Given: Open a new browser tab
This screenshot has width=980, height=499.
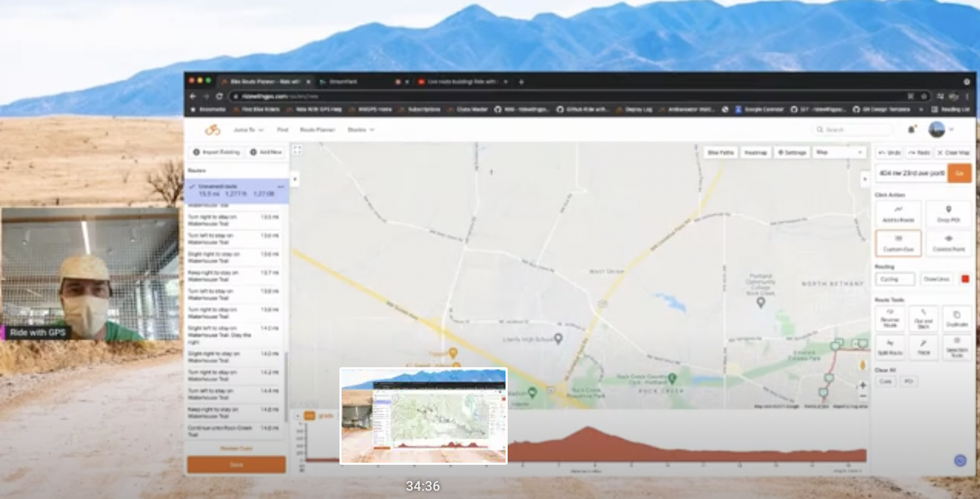Looking at the screenshot, I should [522, 81].
